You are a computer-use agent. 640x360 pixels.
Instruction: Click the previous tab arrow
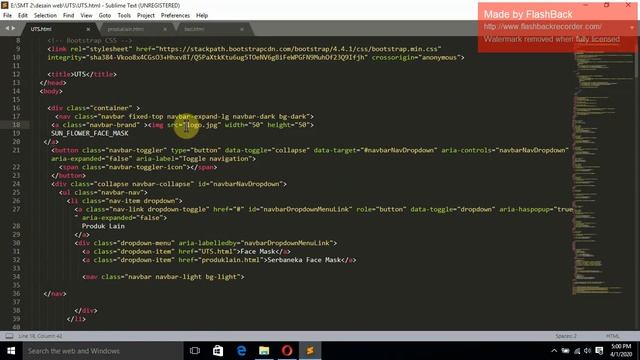(x=7, y=29)
